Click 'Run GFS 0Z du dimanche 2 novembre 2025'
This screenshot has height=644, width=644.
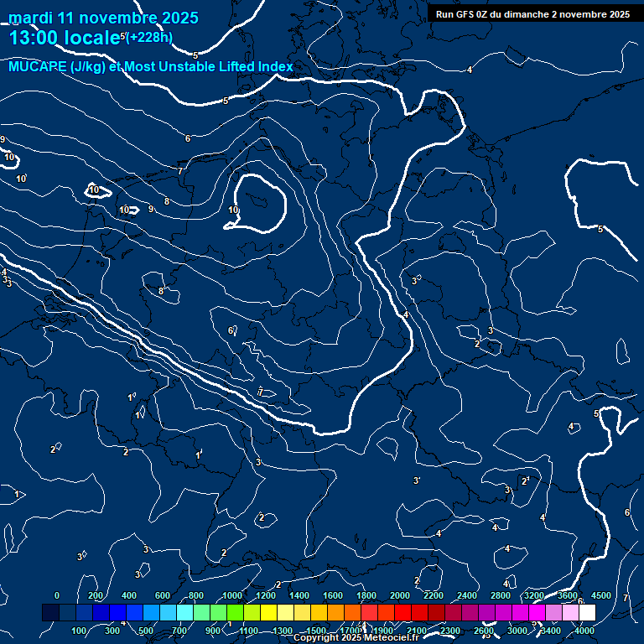532,14
